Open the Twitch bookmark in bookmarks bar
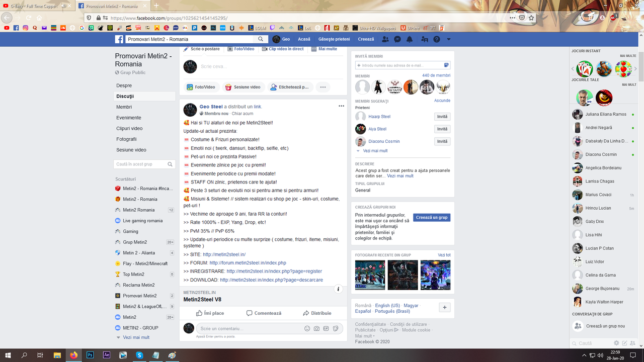Screen dimensions: 644x362 [272, 28]
